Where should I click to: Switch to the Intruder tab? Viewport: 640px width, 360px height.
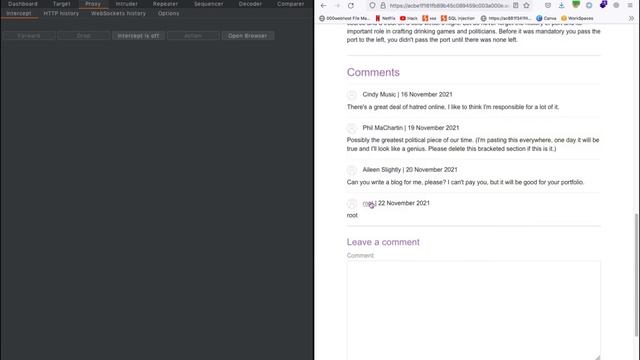point(127,4)
